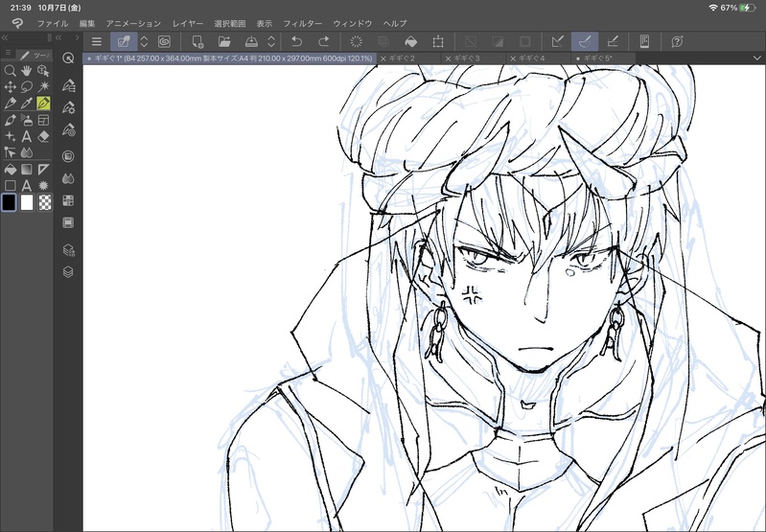This screenshot has width=766, height=532.
Task: Toggle Snap to Ruler
Action: pos(557,41)
